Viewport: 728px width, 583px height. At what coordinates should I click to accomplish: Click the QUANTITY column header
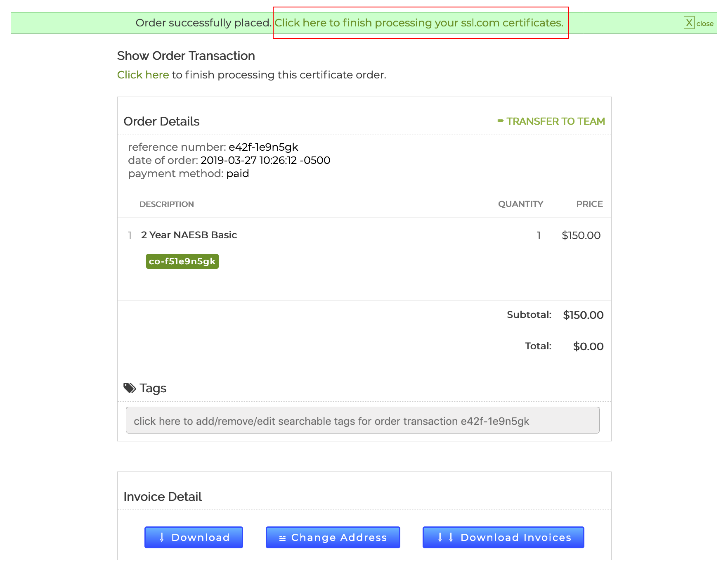(520, 204)
